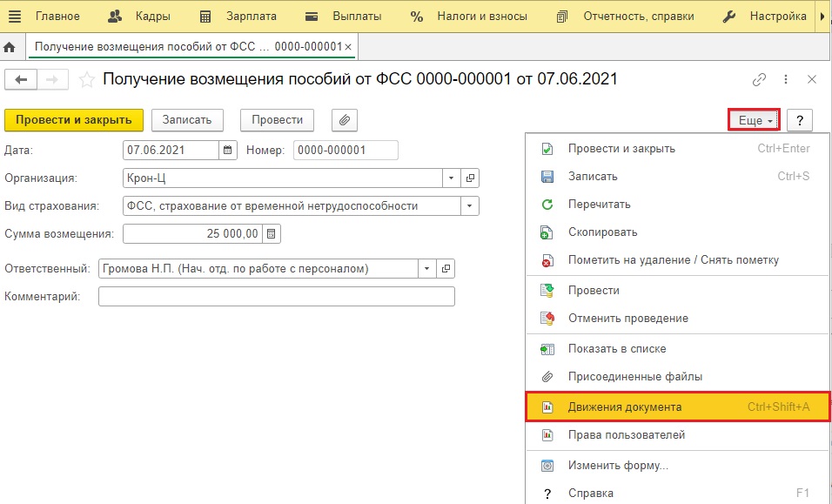Expand the Ответственный dropdown list

426,269
